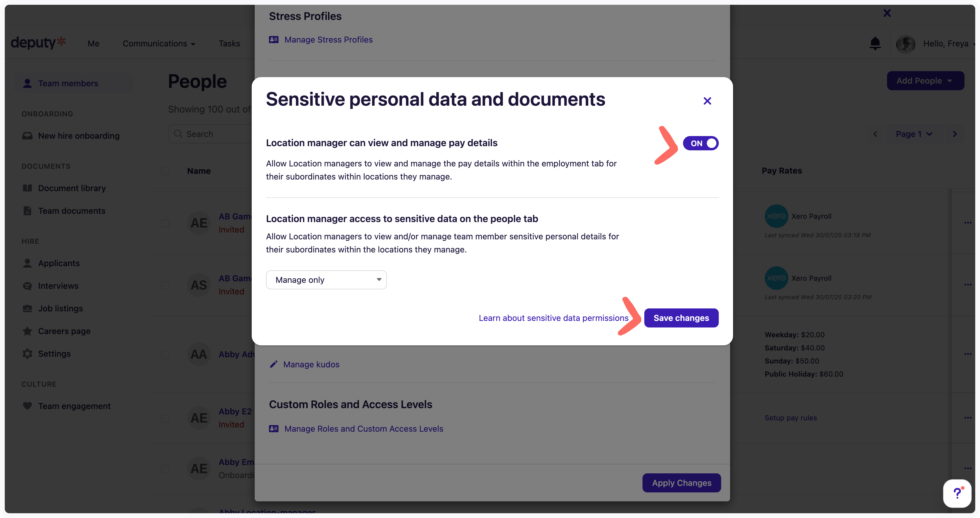Click the Careers page star icon
Viewport: 980px width, 518px height.
(27, 331)
